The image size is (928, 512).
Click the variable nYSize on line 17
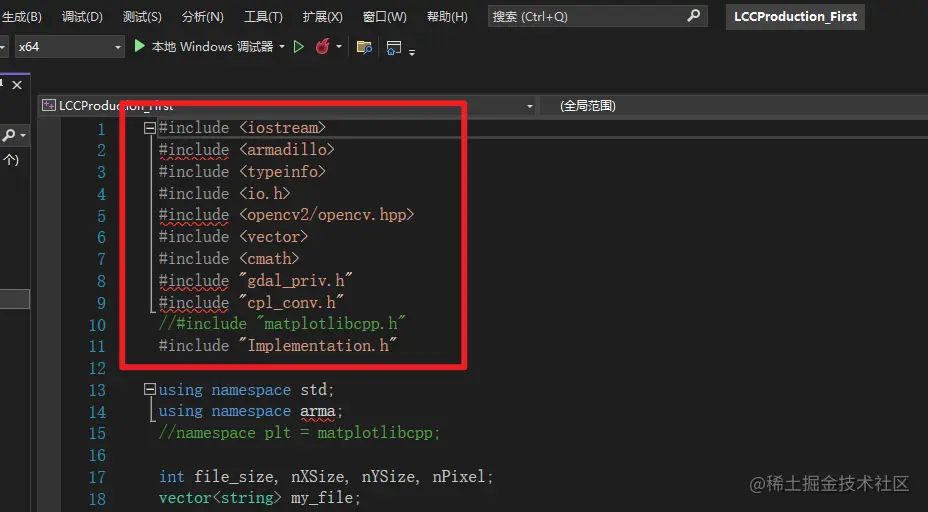pyautogui.click(x=388, y=476)
